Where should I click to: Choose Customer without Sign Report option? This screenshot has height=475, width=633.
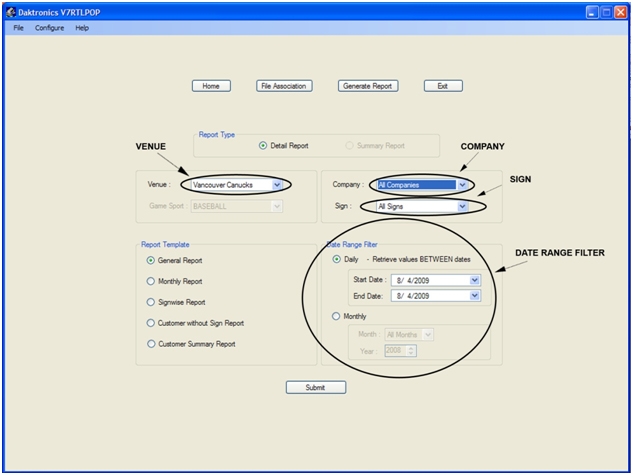point(151,323)
